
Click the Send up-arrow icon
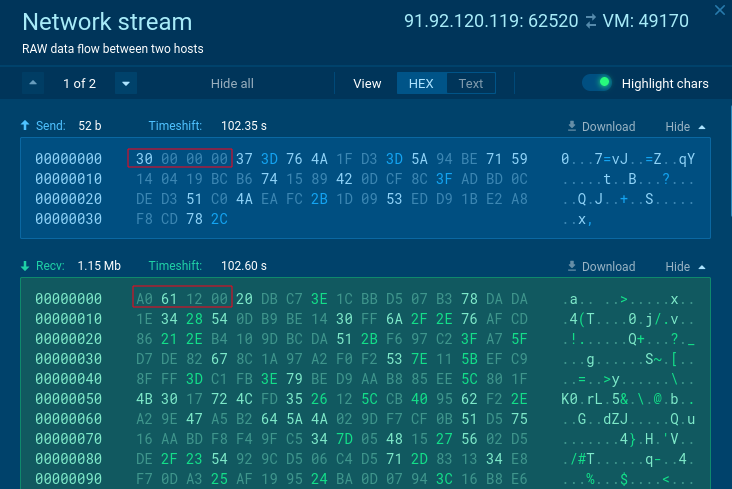[x=25, y=126]
